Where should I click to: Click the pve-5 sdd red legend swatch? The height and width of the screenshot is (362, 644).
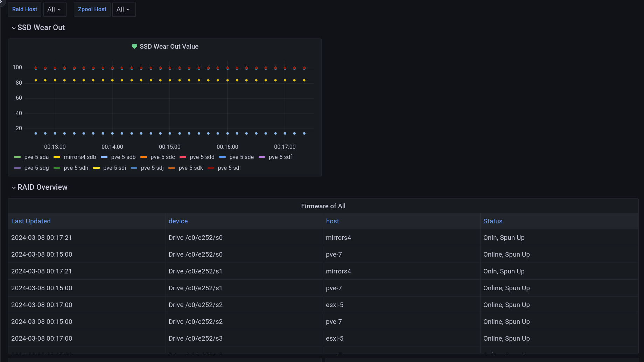[183, 157]
